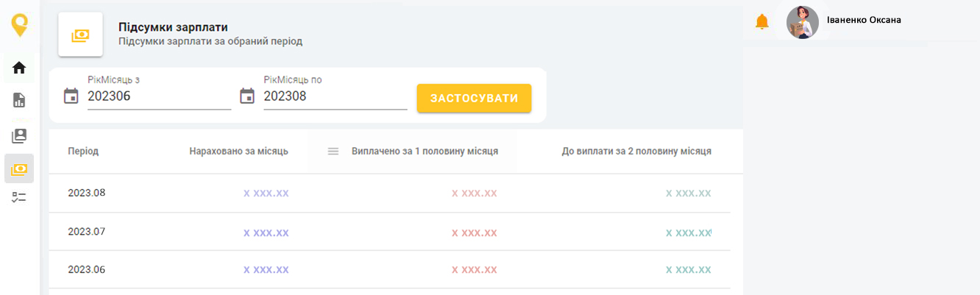Click the yellow location-pin logo in sidebar
The height and width of the screenshot is (295, 980).
tap(19, 26)
